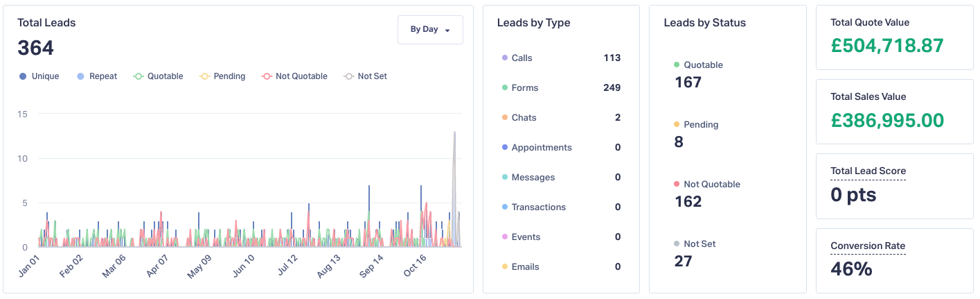This screenshot has height=299, width=980.
Task: Click the Calls purple dot icon
Action: point(505,58)
